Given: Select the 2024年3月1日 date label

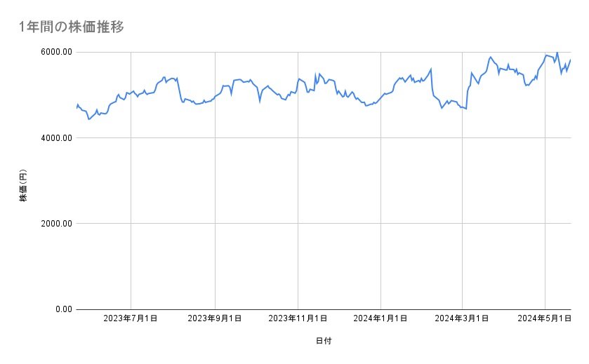Looking at the screenshot, I should coord(462,318).
